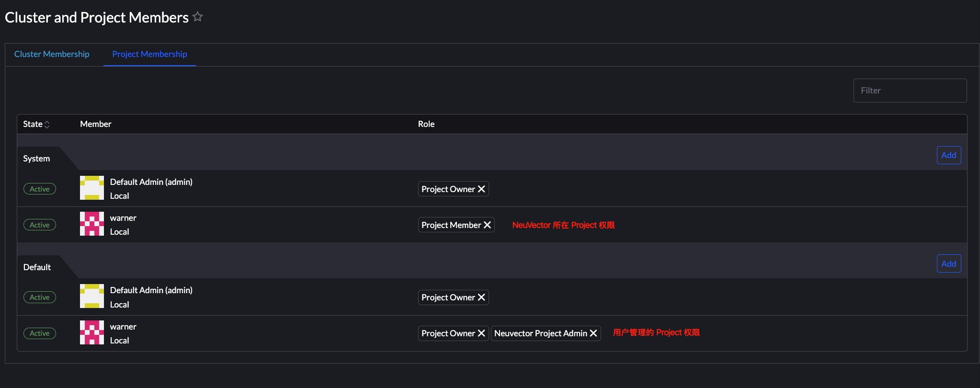Click warner's pink avatar in System project
980x388 pixels.
coord(92,224)
